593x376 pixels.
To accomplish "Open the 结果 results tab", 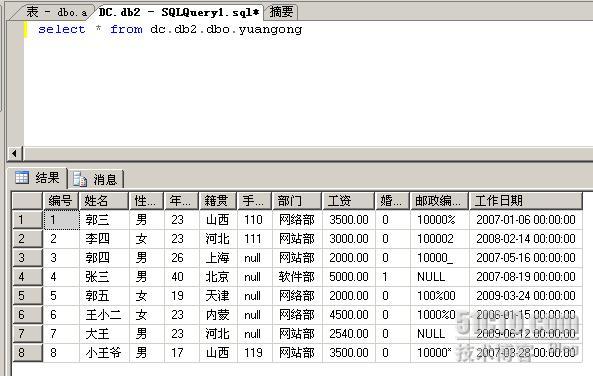I will [38, 178].
